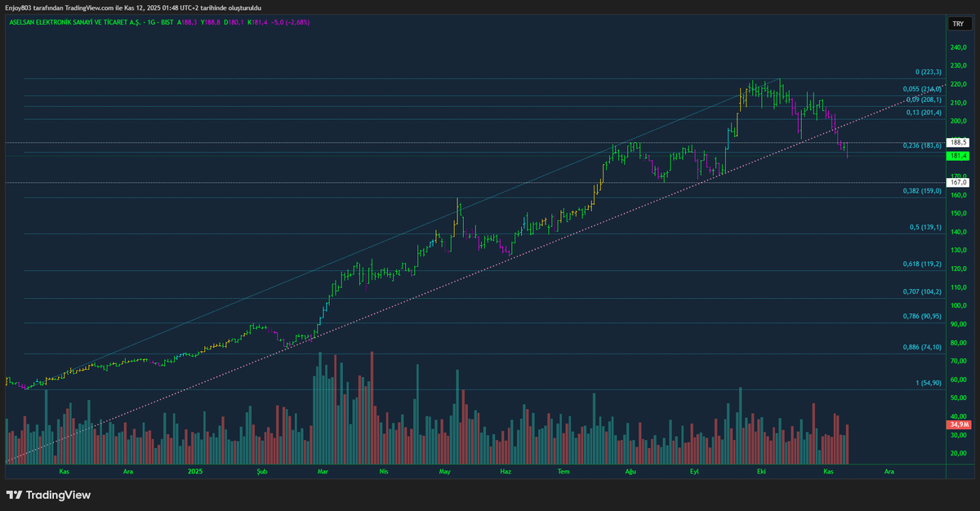The height and width of the screenshot is (511, 980).
Task: Click the green 181,4 current price tag
Action: click(x=958, y=155)
